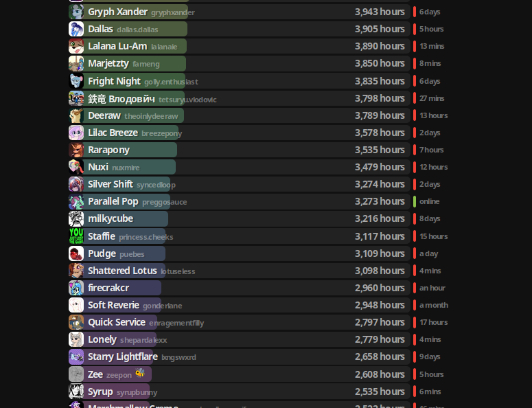Open Dallas's profile avatar

(76, 29)
